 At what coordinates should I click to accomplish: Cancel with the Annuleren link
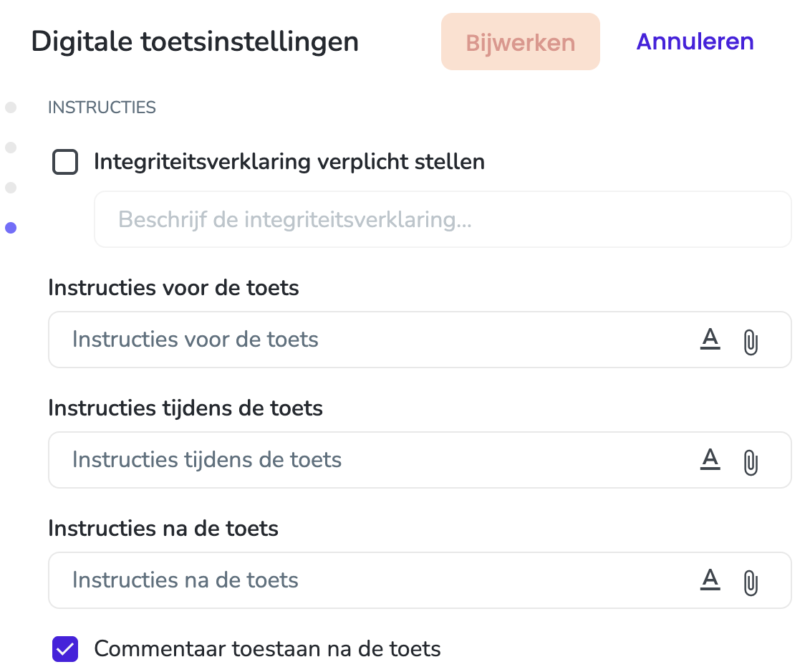coord(695,42)
